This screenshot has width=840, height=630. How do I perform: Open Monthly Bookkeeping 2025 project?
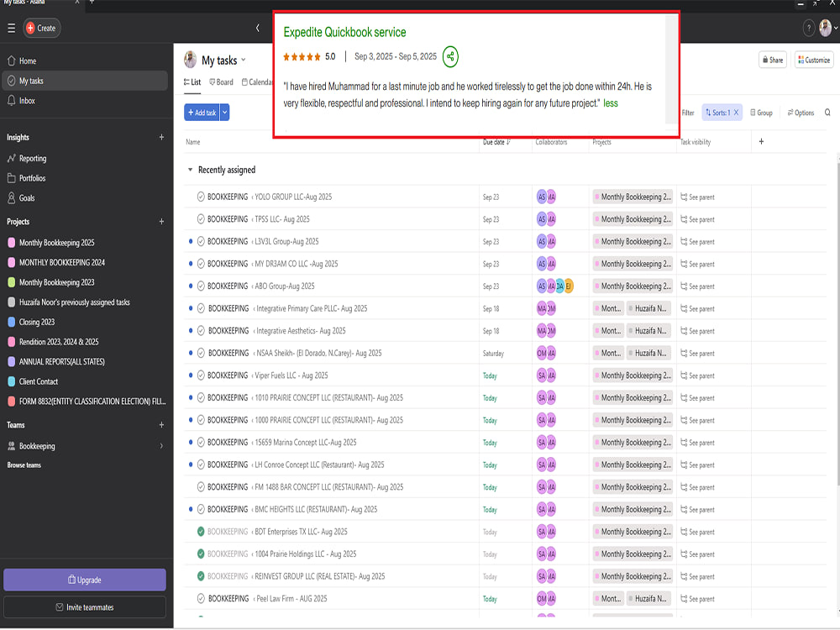[57, 243]
